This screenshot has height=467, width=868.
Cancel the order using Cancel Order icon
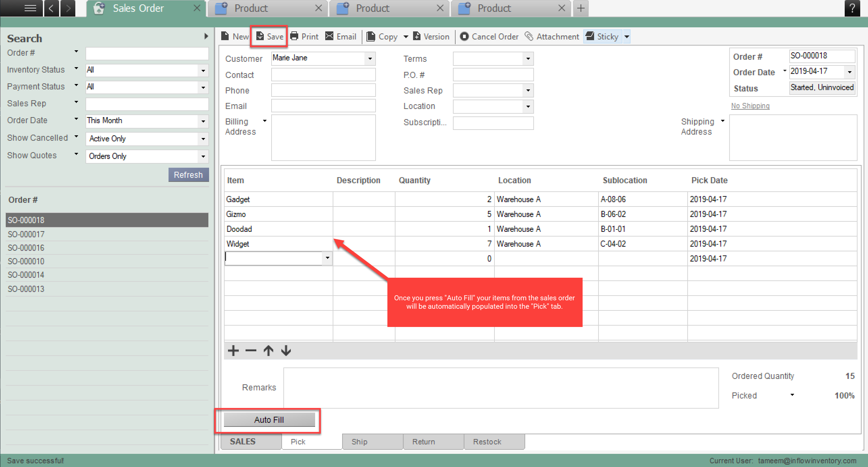489,36
